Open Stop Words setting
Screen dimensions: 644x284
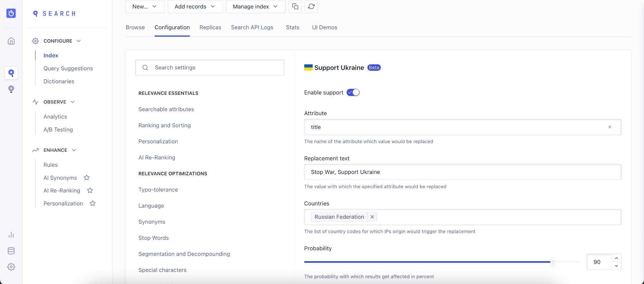point(154,238)
